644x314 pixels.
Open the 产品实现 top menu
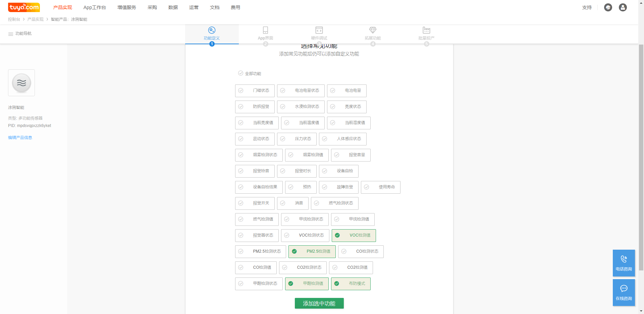pos(63,7)
